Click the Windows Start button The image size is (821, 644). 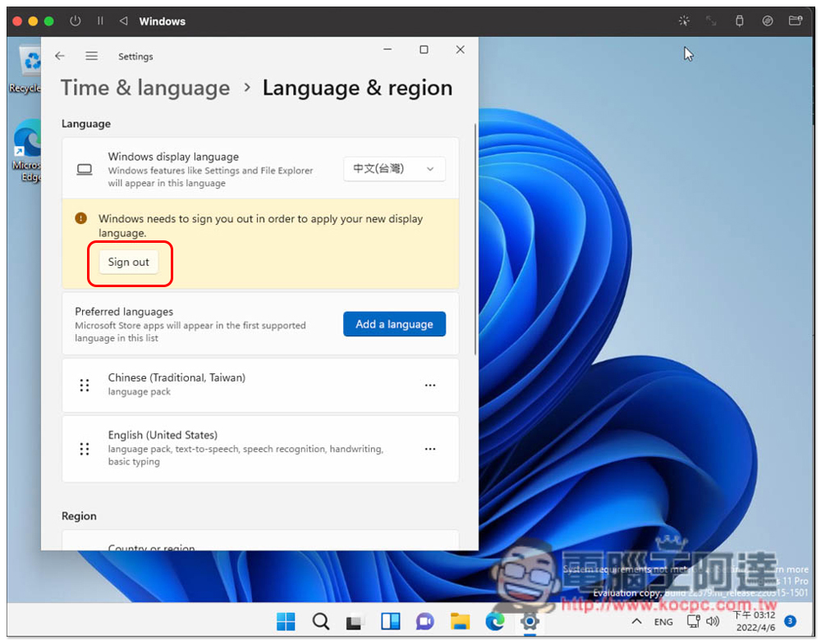pos(286,621)
